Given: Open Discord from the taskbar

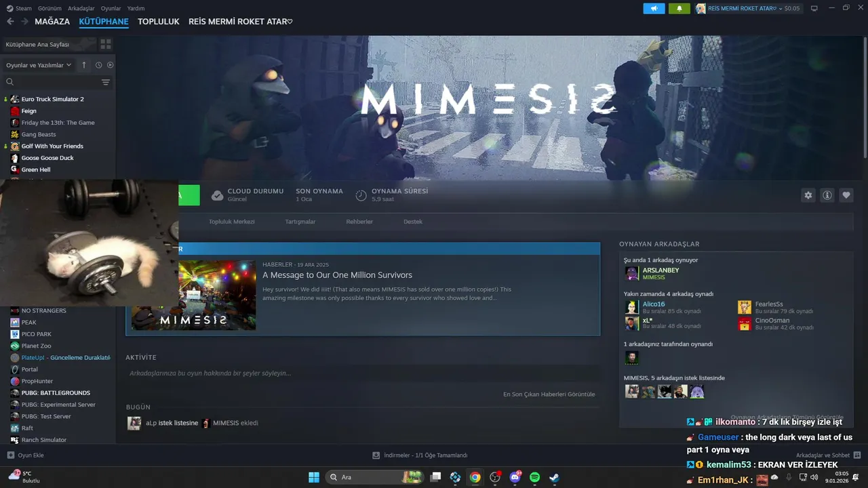Looking at the screenshot, I should point(515,477).
